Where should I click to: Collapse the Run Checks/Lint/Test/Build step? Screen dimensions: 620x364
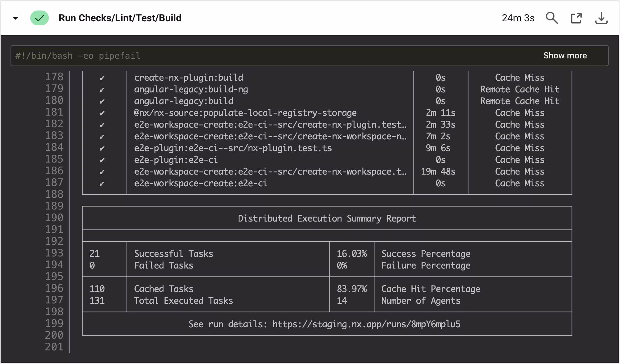click(15, 18)
